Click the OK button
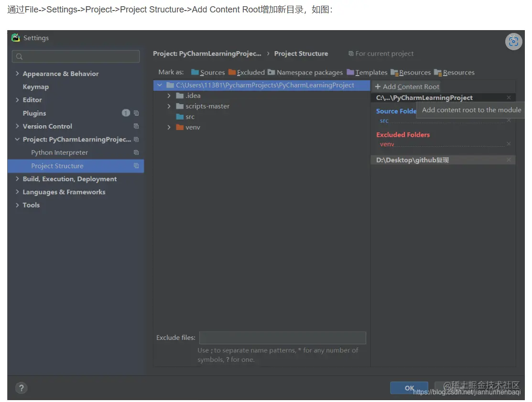This screenshot has width=532, height=402. point(409,388)
